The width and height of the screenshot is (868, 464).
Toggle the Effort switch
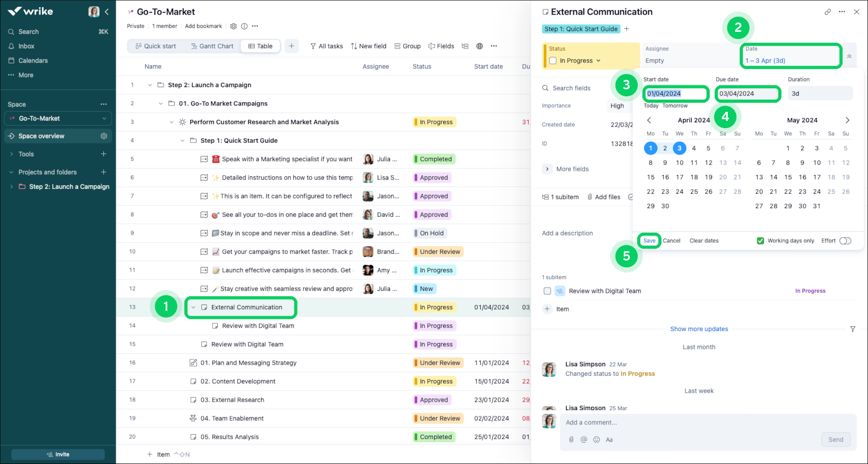point(845,241)
